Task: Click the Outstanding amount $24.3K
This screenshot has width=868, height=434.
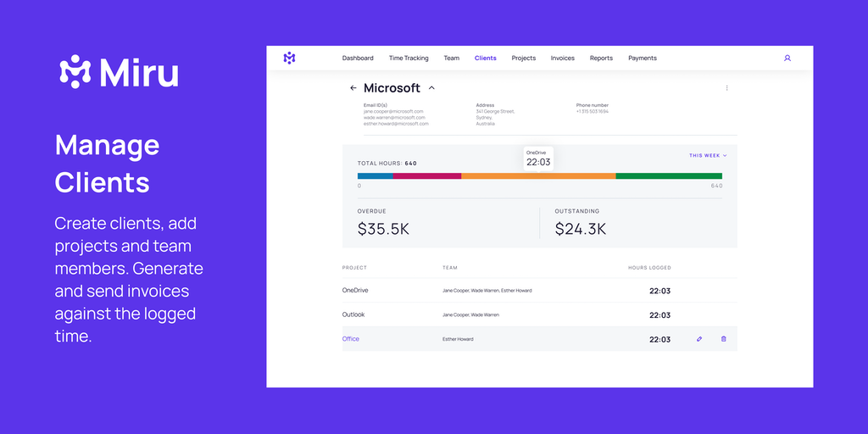Action: click(581, 229)
